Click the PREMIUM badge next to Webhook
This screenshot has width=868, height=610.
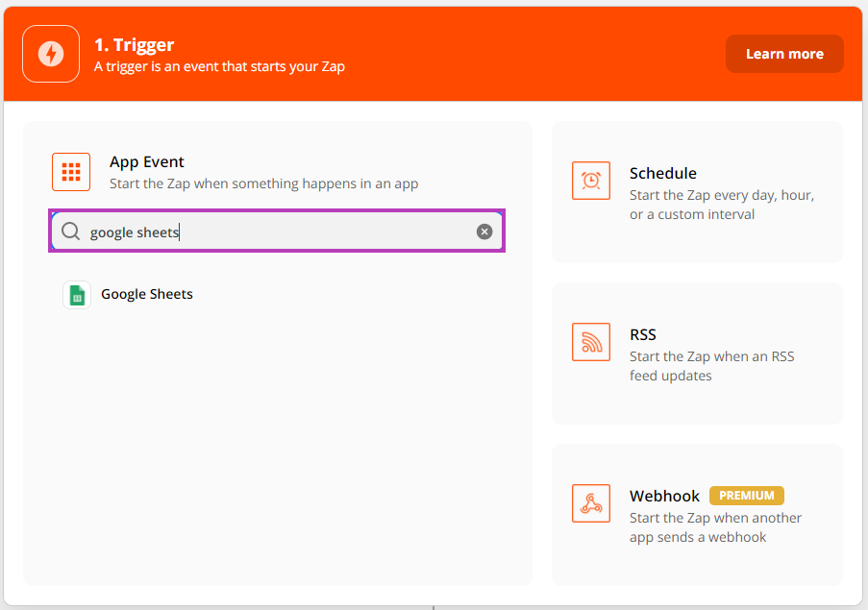click(x=747, y=496)
